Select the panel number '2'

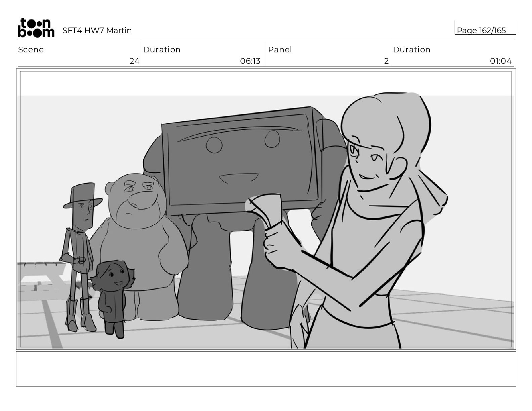[386, 61]
